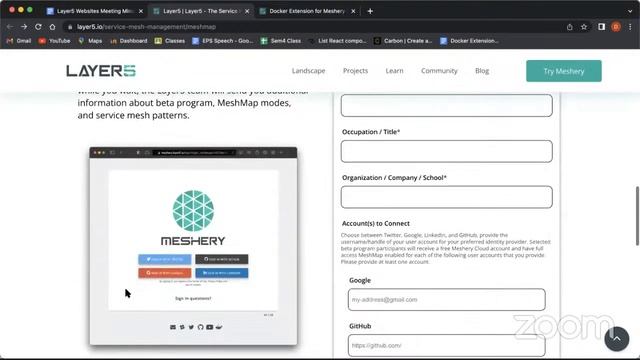The height and width of the screenshot is (360, 640).
Task: Click the scroll-to-top arrow button
Action: click(x=616, y=339)
